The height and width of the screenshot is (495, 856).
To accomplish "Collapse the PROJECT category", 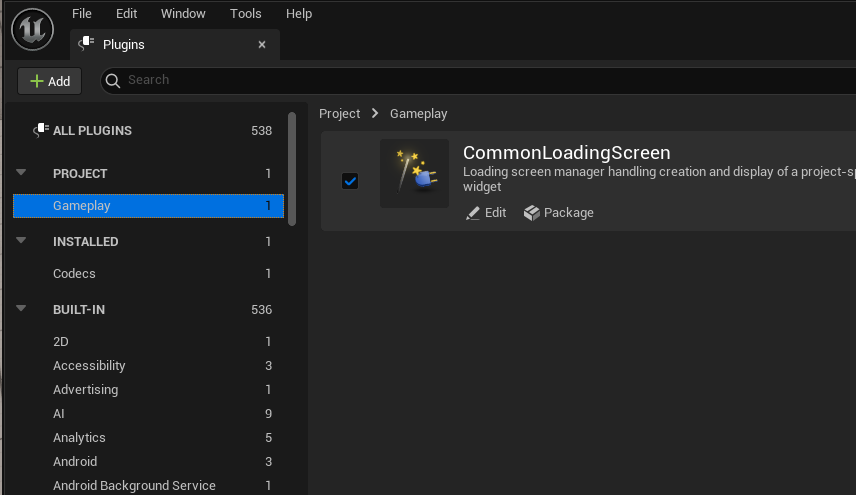I will point(21,172).
